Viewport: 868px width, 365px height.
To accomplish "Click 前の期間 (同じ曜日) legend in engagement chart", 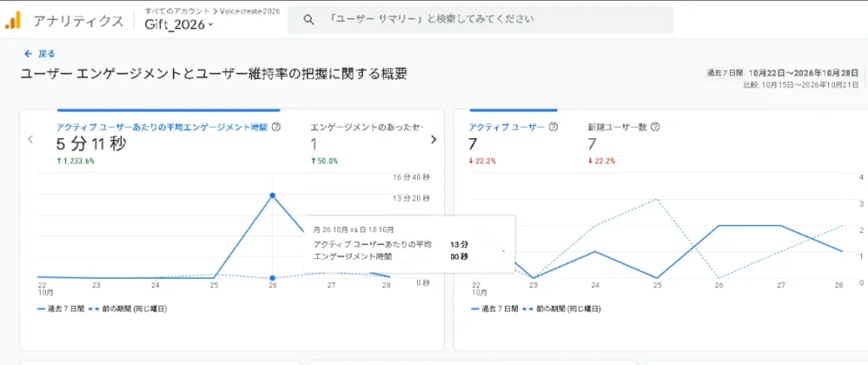I will (127, 308).
